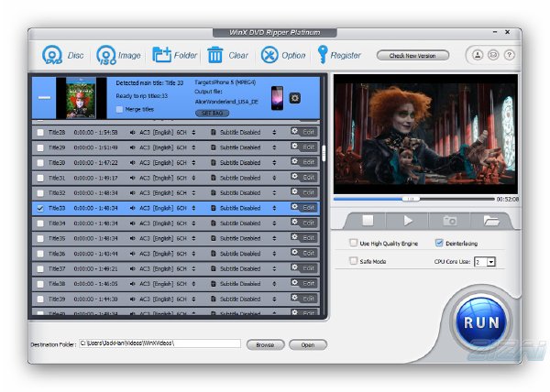The height and width of the screenshot is (392, 550).
Task: Click the Destination Folder path field
Action: 159,343
